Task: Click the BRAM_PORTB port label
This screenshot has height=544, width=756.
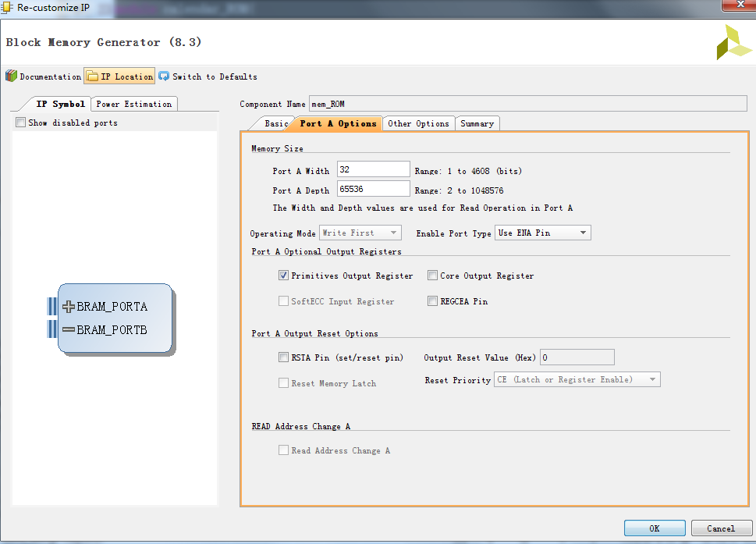Action: point(112,330)
